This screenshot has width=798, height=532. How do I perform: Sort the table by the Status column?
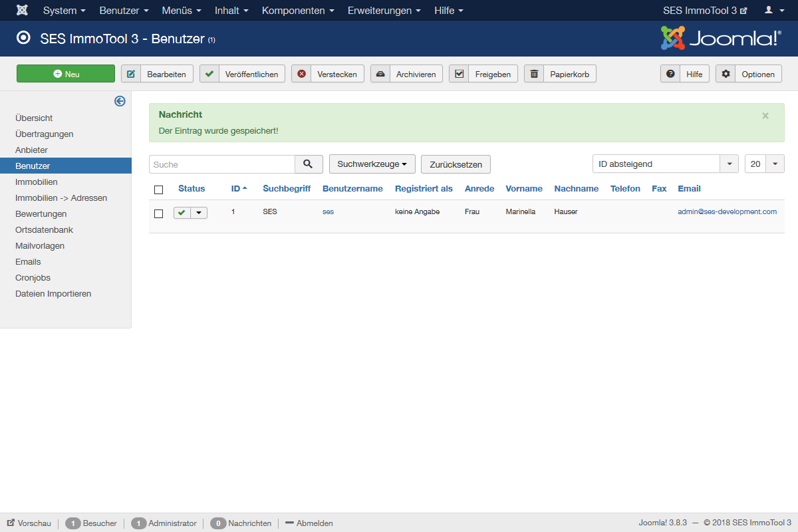tap(192, 189)
